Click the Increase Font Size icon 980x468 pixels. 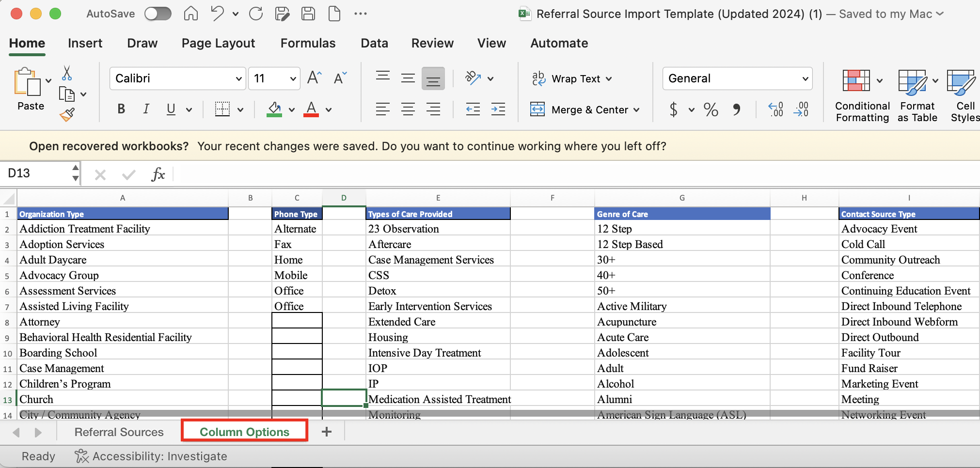[x=314, y=78]
